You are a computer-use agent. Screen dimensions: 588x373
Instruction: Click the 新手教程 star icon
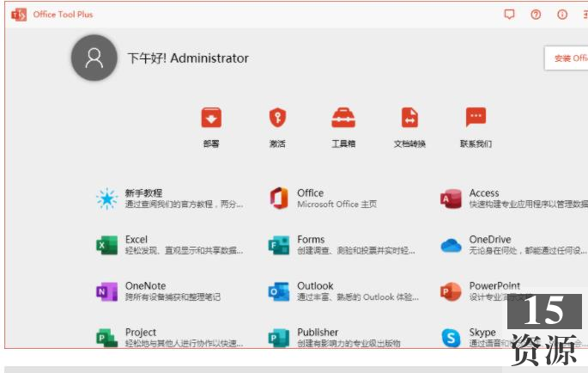pos(107,199)
